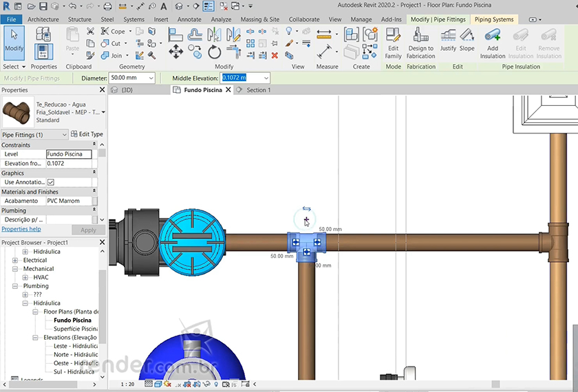Open Superfície Piscina floor plan
Image resolution: width=578 pixels, height=392 pixels.
76,329
